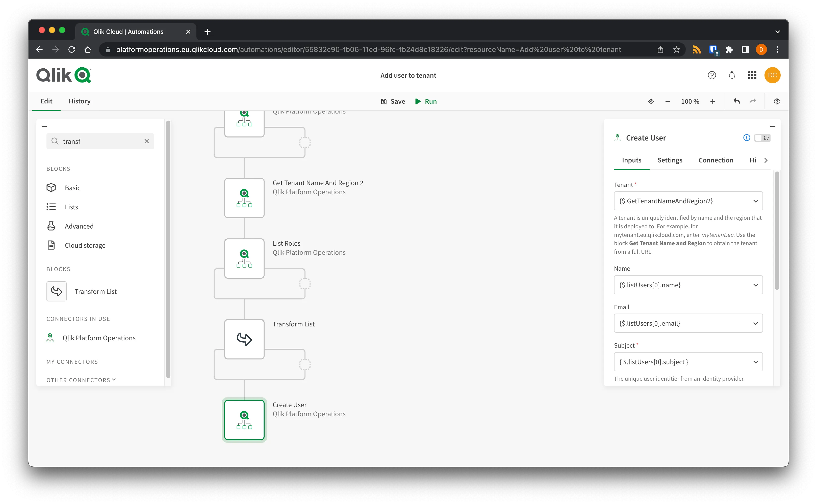Open the Connection tab in Create User panel
Screen dimensions: 817x504
coord(716,160)
